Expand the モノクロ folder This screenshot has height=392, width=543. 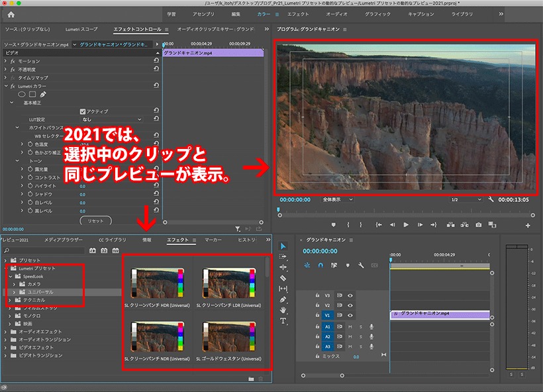pos(10,316)
